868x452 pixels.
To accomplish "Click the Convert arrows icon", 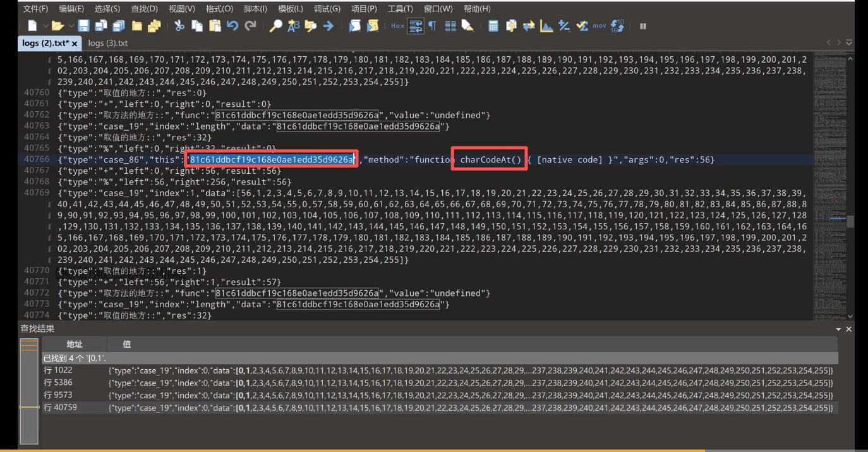I will (x=529, y=26).
